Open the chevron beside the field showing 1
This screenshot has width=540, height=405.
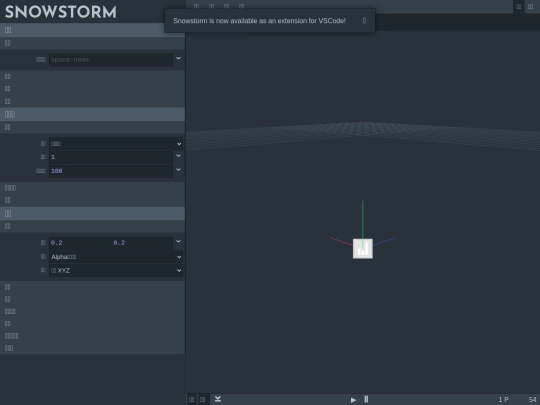(178, 156)
